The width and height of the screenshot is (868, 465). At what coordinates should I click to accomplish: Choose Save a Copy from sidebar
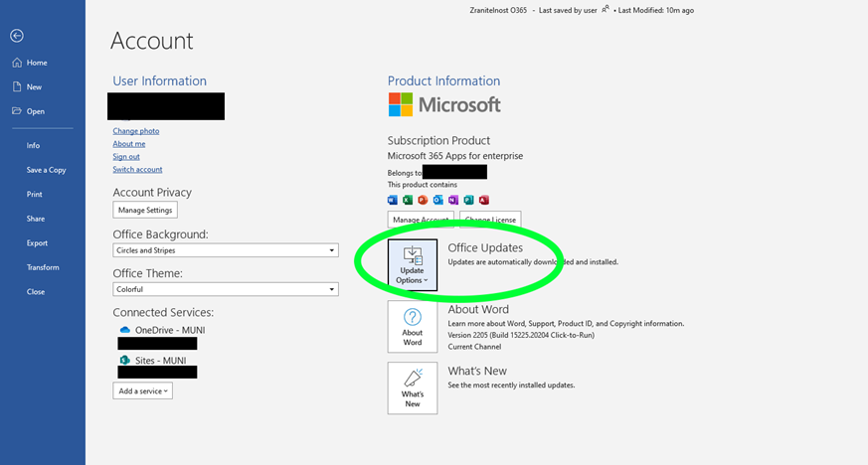pyautogui.click(x=46, y=170)
